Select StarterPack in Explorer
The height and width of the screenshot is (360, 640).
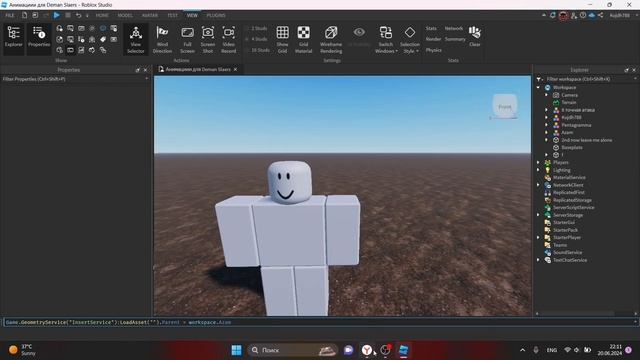point(565,230)
